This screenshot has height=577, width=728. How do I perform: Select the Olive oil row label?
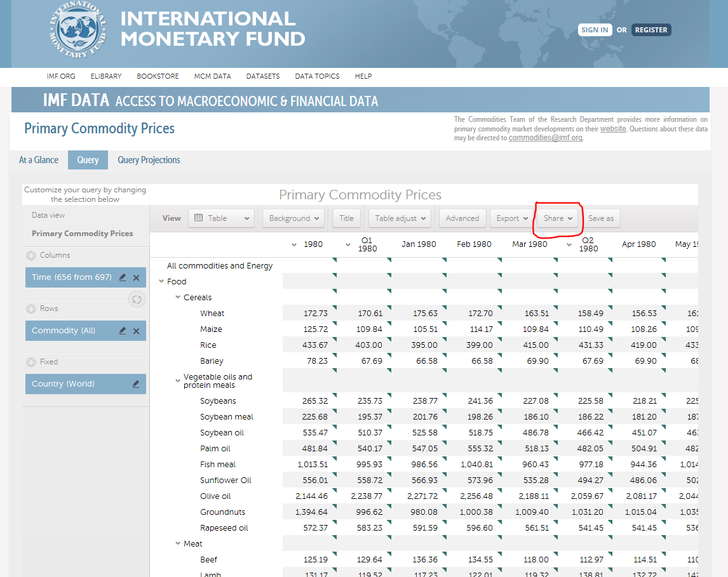point(215,496)
